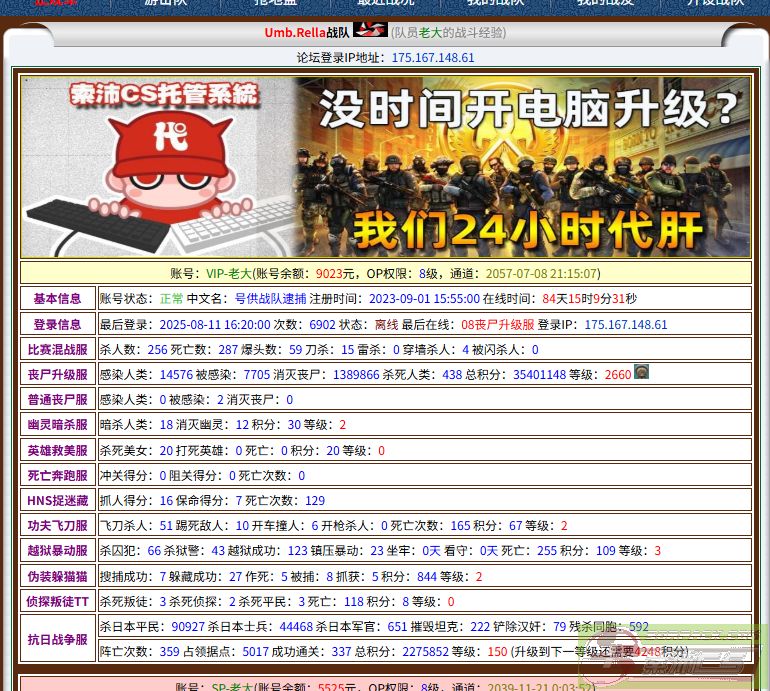The height and width of the screenshot is (691, 770).
Task: Click HNS death count 129
Action: click(x=315, y=500)
